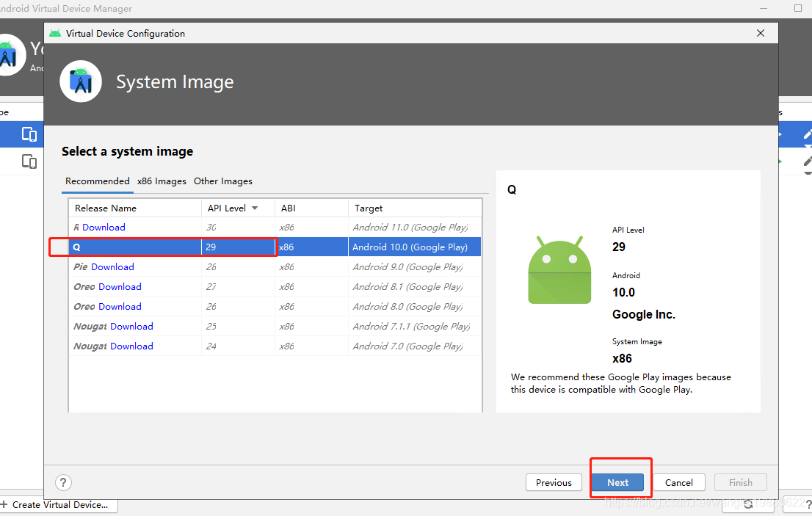This screenshot has height=516, width=812.
Task: Download the Nougat API 24 image
Action: [x=131, y=346]
